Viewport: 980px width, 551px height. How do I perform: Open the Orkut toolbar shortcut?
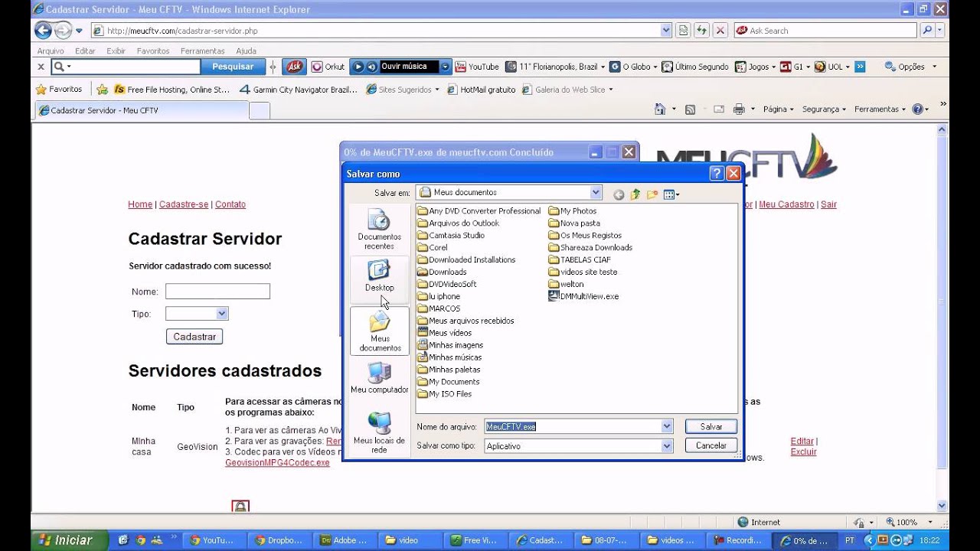click(328, 67)
